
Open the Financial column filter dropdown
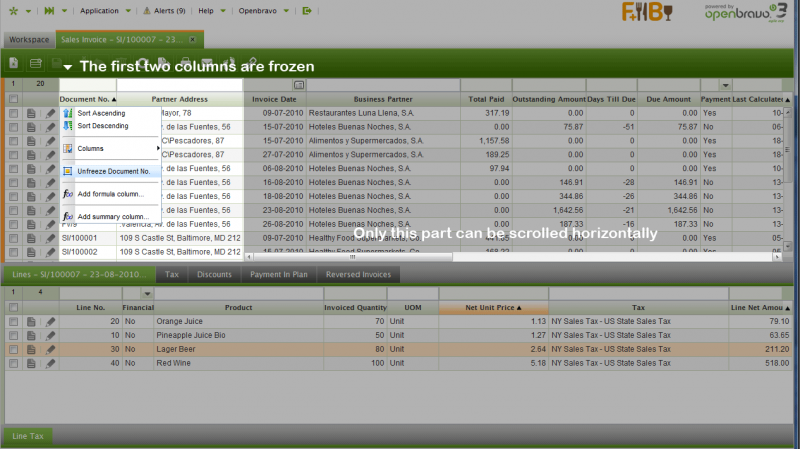pyautogui.click(x=147, y=293)
